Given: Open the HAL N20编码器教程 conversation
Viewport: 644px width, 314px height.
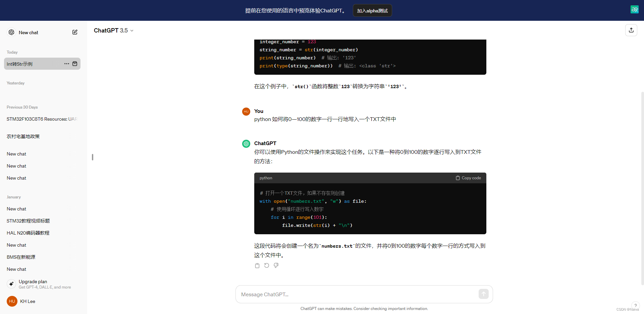Looking at the screenshot, I should click(x=42, y=233).
